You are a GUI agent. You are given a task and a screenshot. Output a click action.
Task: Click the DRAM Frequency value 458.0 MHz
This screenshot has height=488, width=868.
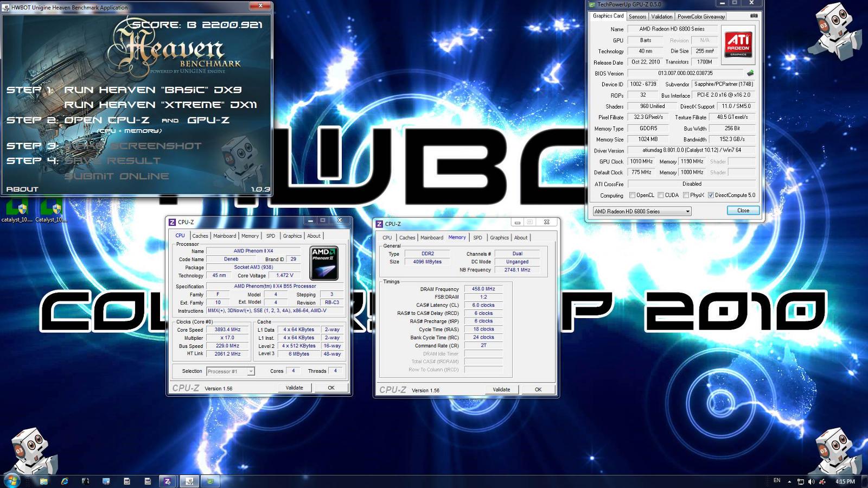point(483,289)
